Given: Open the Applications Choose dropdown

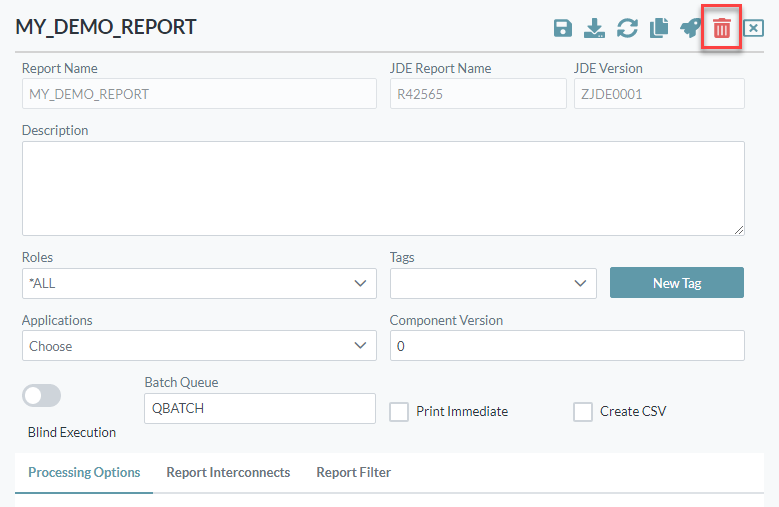Looking at the screenshot, I should tap(199, 346).
